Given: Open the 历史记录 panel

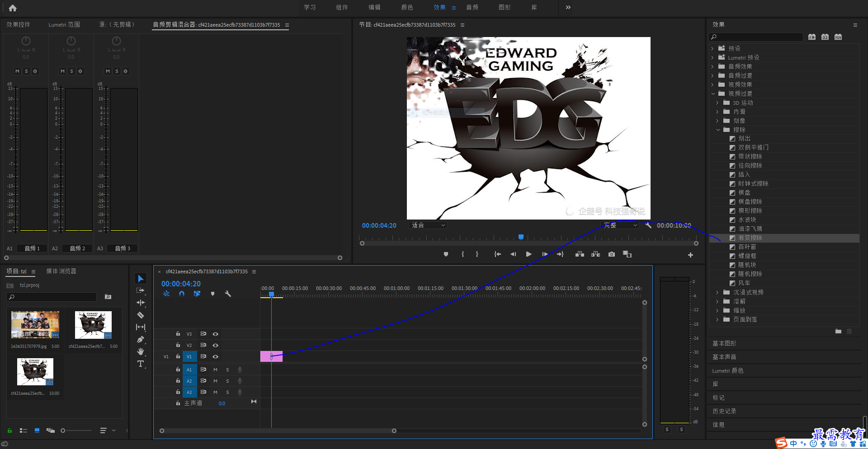Looking at the screenshot, I should (724, 411).
